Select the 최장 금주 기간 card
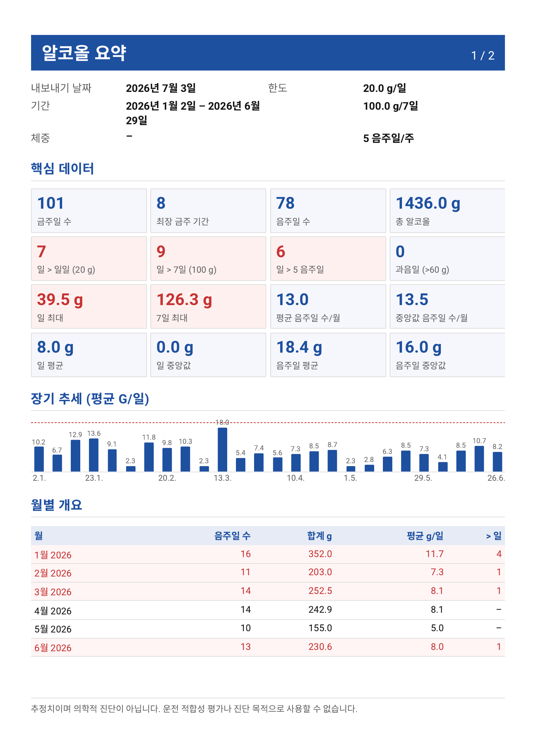 pos(208,211)
